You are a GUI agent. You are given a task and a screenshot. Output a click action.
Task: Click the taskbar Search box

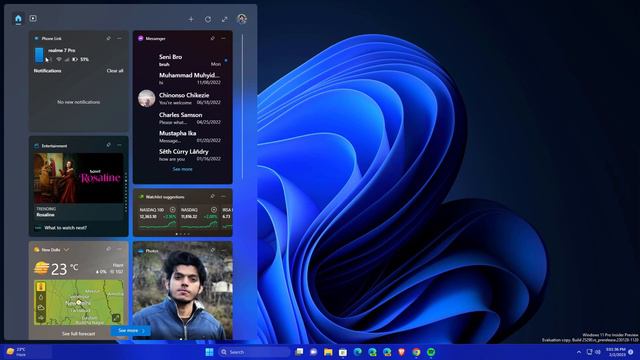point(254,352)
